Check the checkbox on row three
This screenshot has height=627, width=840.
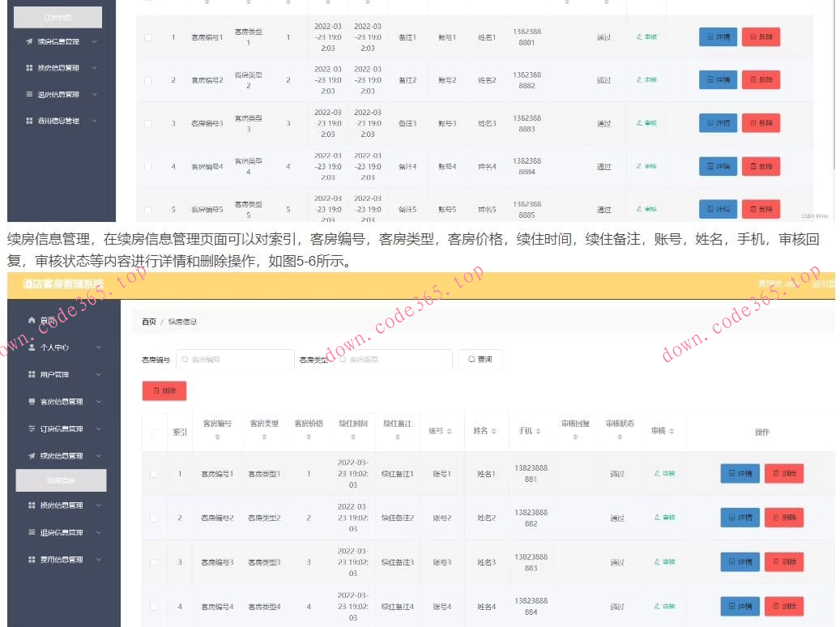[x=154, y=561]
